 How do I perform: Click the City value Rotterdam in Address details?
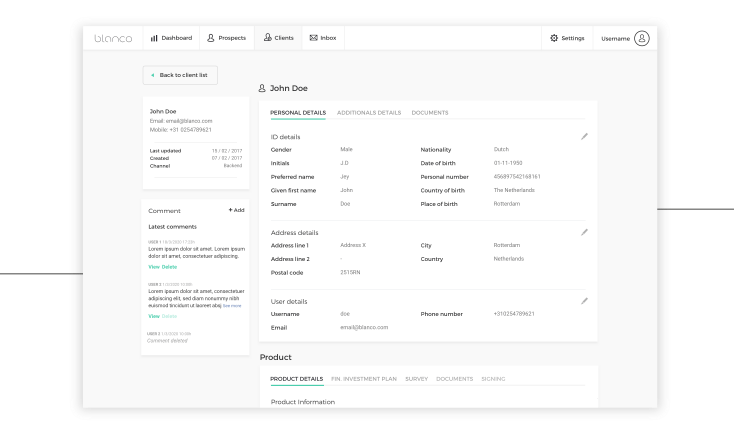click(x=506, y=245)
